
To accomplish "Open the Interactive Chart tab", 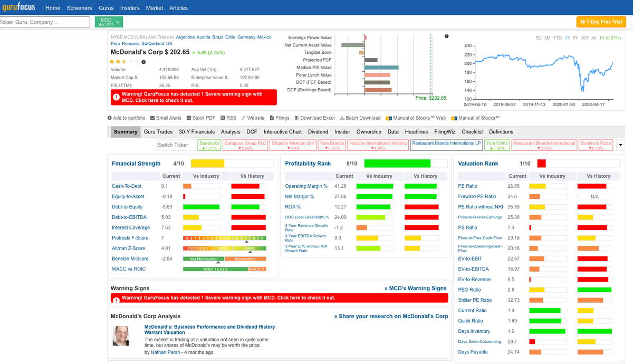I will pyautogui.click(x=283, y=132).
